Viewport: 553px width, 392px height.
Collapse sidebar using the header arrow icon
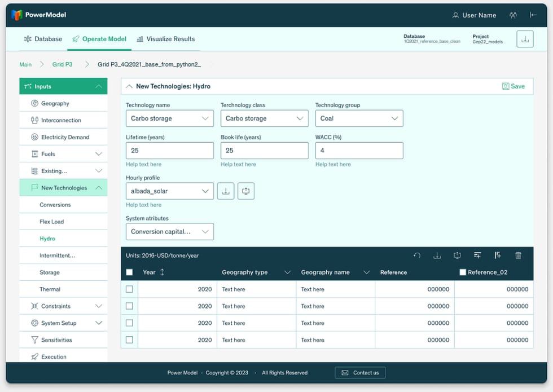533,15
